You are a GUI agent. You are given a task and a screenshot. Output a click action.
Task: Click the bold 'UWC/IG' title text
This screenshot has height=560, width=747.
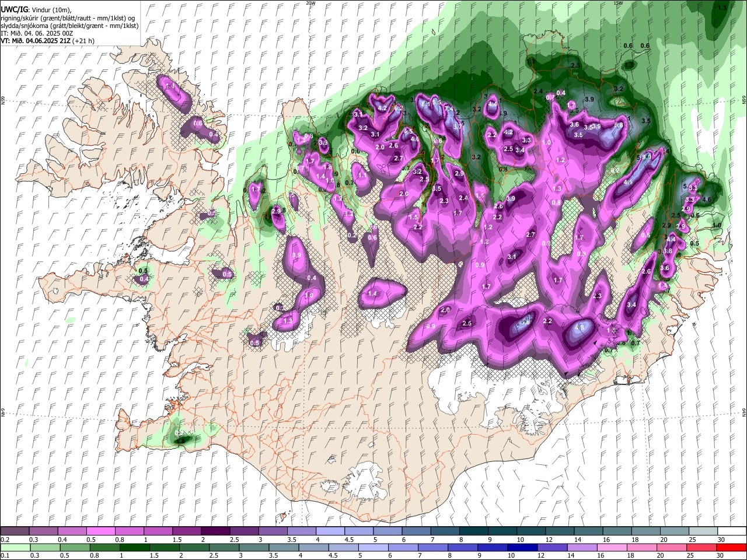tap(14, 9)
